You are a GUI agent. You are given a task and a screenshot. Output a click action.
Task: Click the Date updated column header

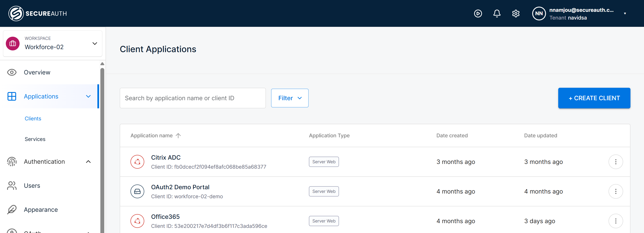coord(540,135)
